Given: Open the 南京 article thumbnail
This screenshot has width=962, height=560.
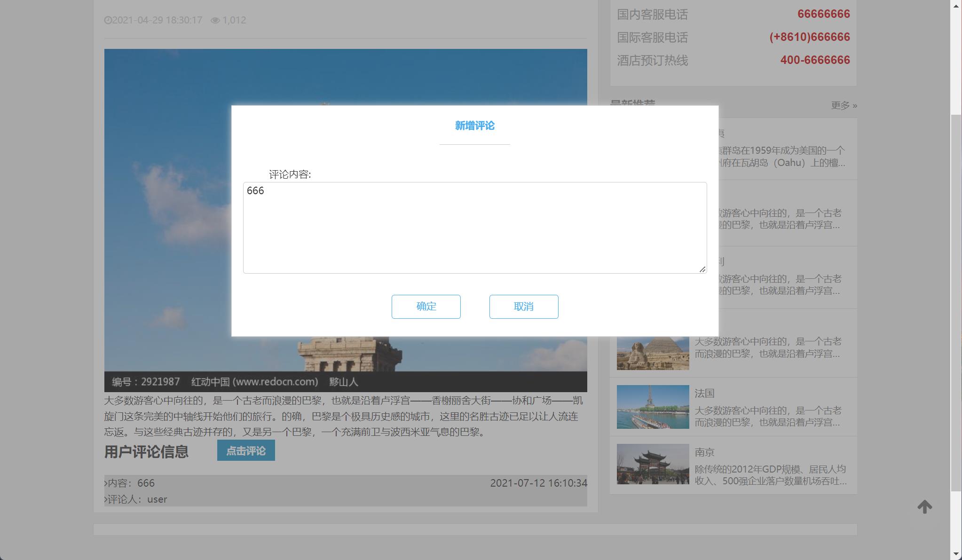Looking at the screenshot, I should (653, 465).
